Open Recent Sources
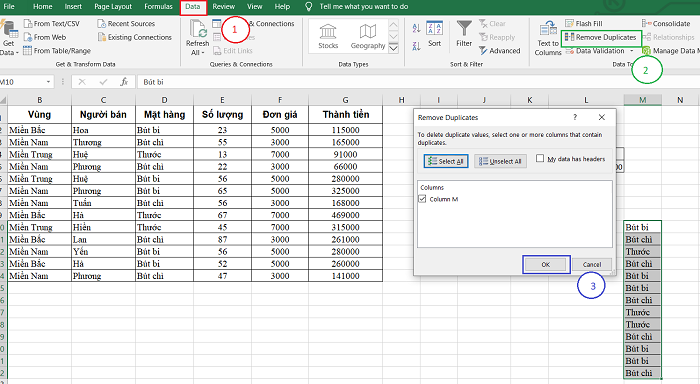 pyautogui.click(x=126, y=24)
